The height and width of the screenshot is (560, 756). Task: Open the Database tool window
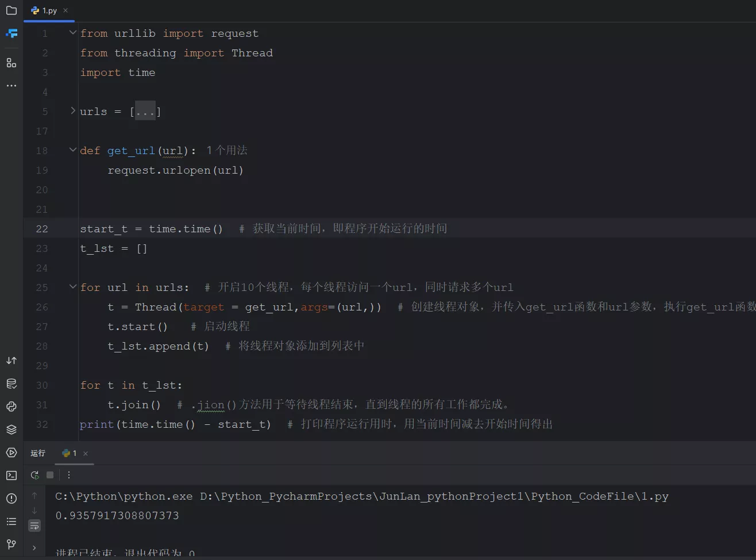pyautogui.click(x=11, y=383)
